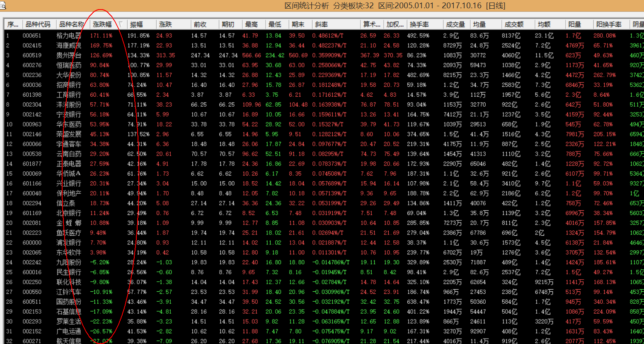Select the 浦发银行 row name
The height and width of the screenshot is (344, 644).
click(69, 243)
